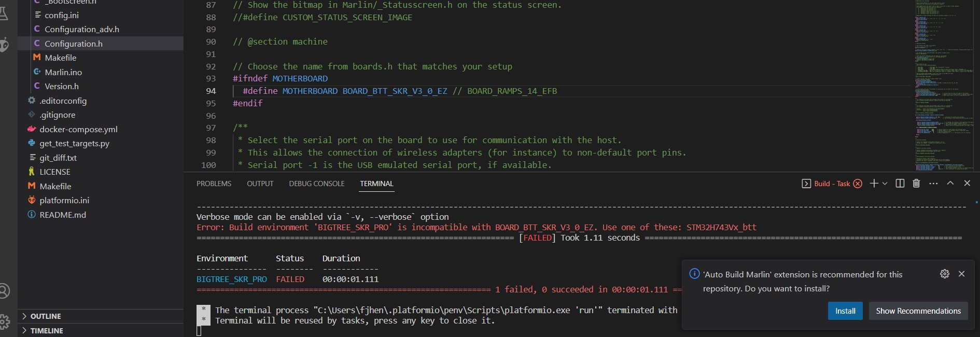Kill the Build task terminal icon

(858, 184)
